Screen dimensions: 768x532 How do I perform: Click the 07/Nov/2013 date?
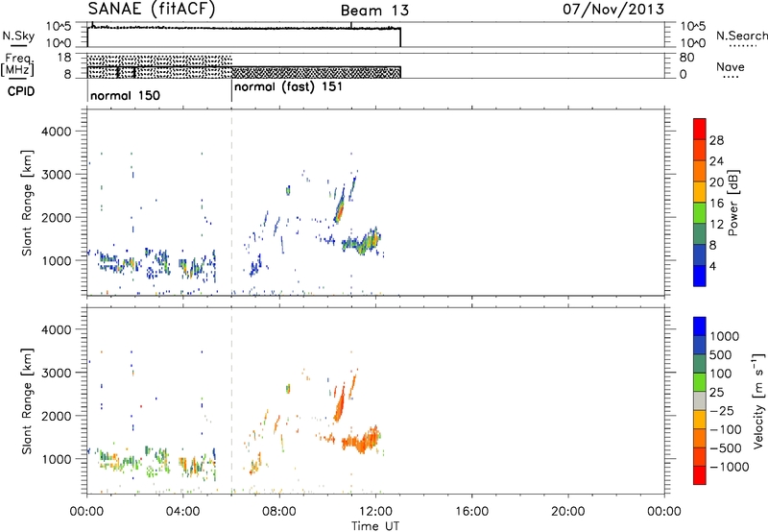(x=613, y=10)
